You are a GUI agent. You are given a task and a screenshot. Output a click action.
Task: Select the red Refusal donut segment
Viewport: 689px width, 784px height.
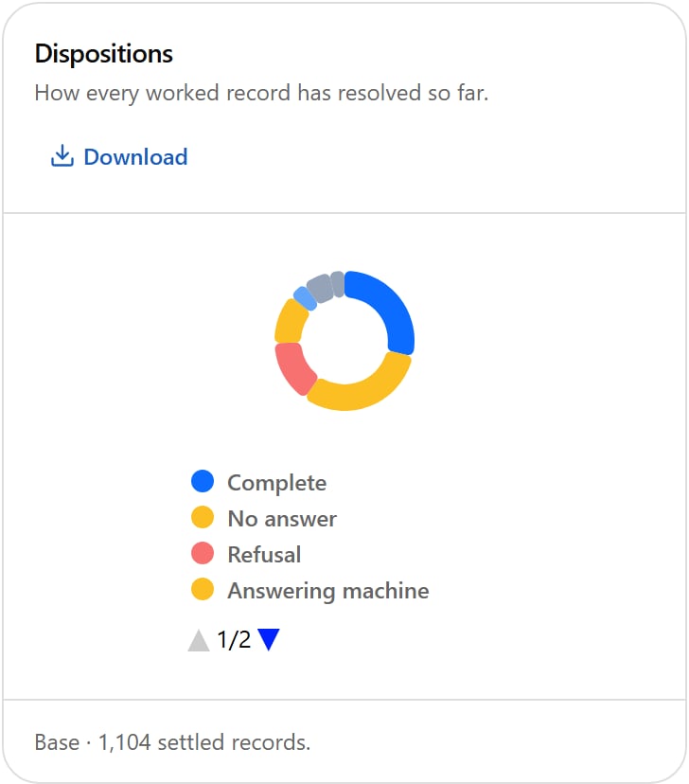[x=293, y=367]
